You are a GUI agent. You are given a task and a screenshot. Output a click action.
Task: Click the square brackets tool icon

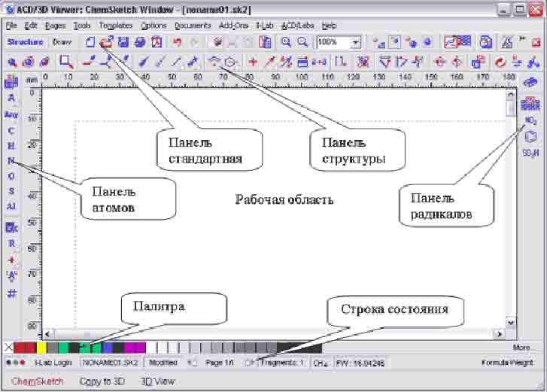(x=341, y=62)
